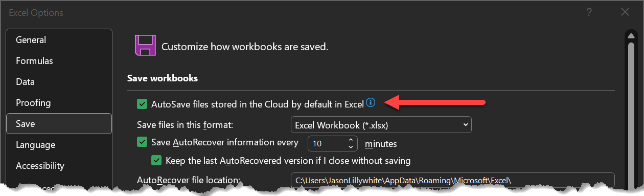The image size is (644, 196).
Task: Click the AutoSave info icon
Action: click(371, 103)
